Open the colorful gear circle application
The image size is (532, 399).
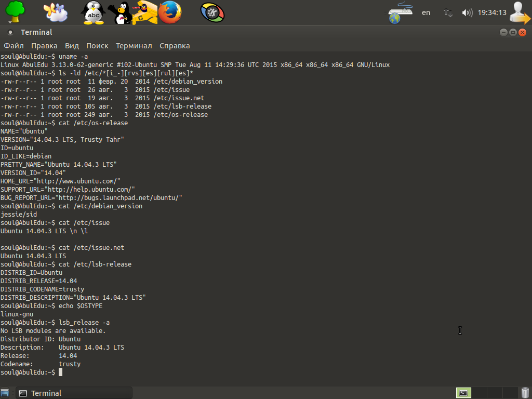[212, 12]
